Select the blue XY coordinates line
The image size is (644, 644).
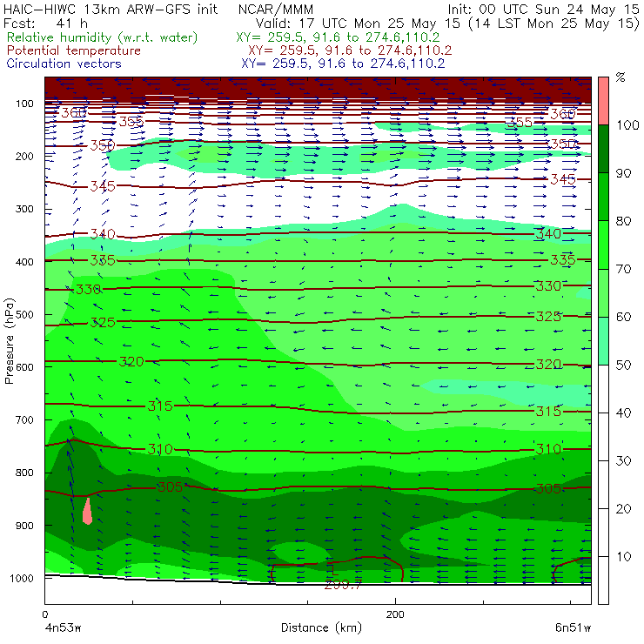click(343, 64)
